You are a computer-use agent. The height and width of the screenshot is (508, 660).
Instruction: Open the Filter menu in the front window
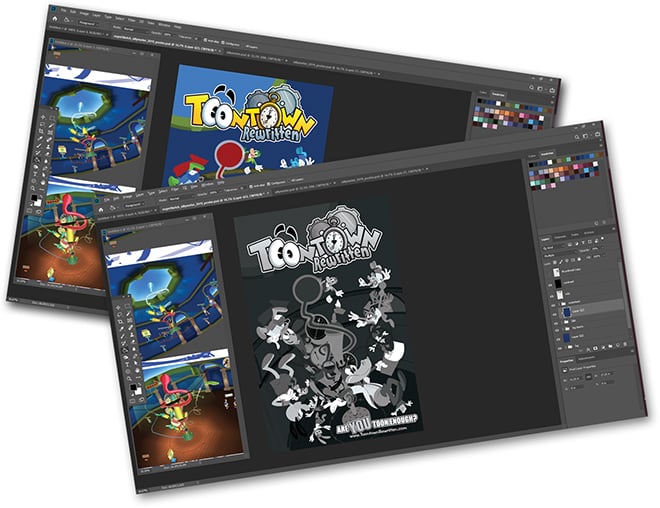pos(175,189)
